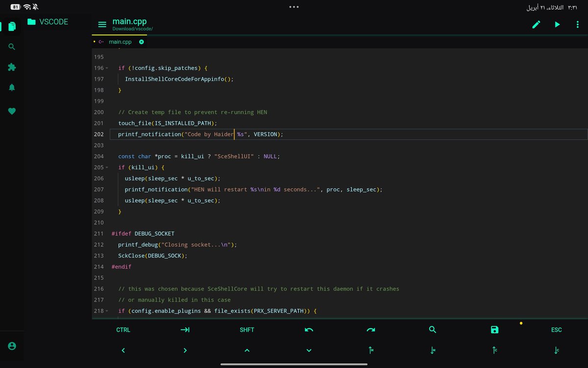This screenshot has height=368, width=588.
Task: Move cursor right with arrow
Action: click(185, 350)
